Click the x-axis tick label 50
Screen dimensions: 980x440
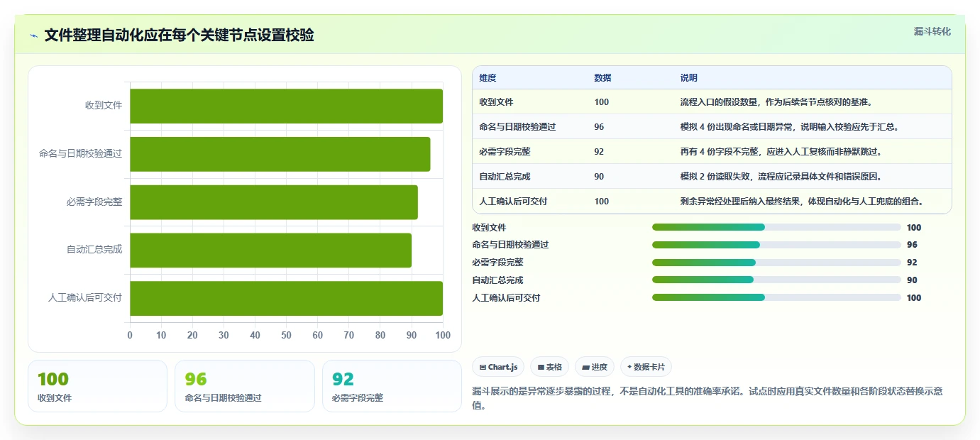286,335
